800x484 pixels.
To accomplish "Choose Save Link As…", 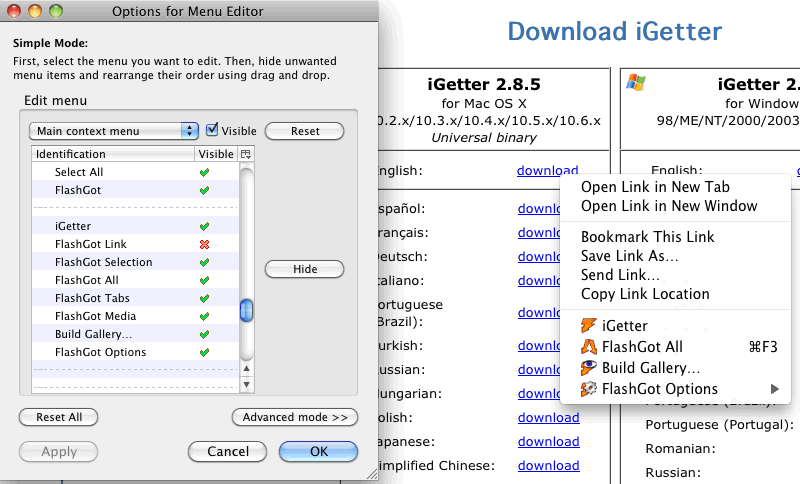I will (630, 256).
